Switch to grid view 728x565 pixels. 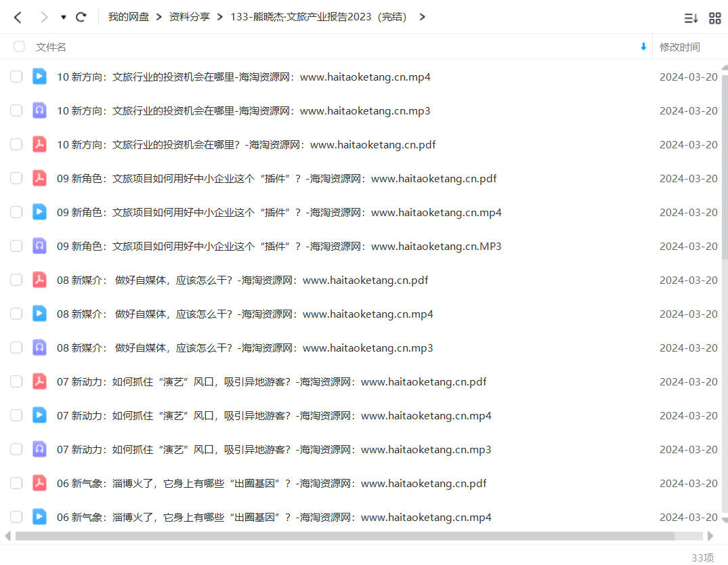click(x=715, y=18)
